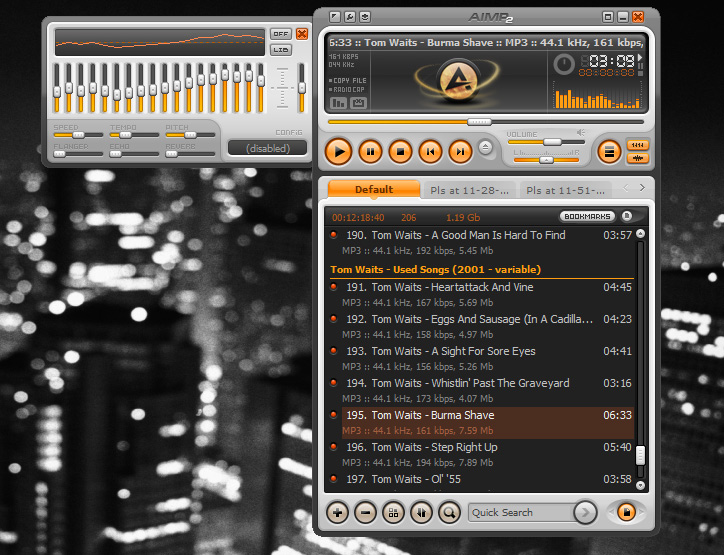Stop playback using the stop button
This screenshot has width=724, height=555.
pos(400,152)
